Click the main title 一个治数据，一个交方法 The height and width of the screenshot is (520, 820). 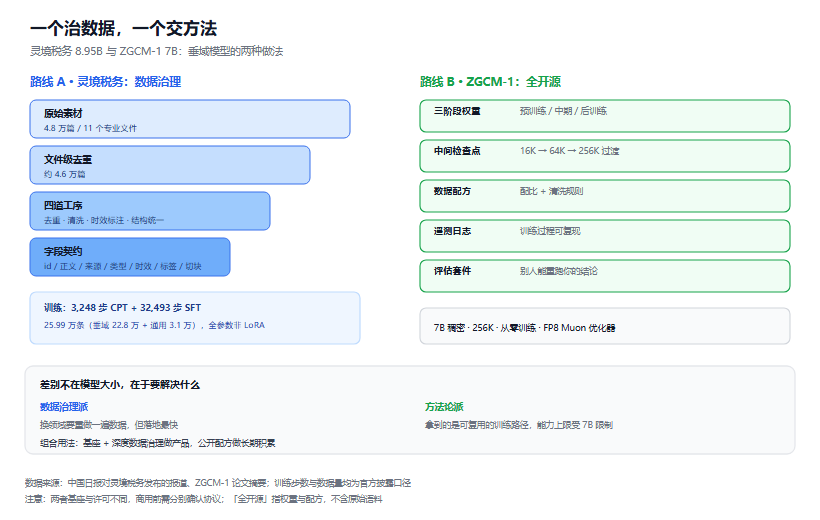pyautogui.click(x=123, y=28)
